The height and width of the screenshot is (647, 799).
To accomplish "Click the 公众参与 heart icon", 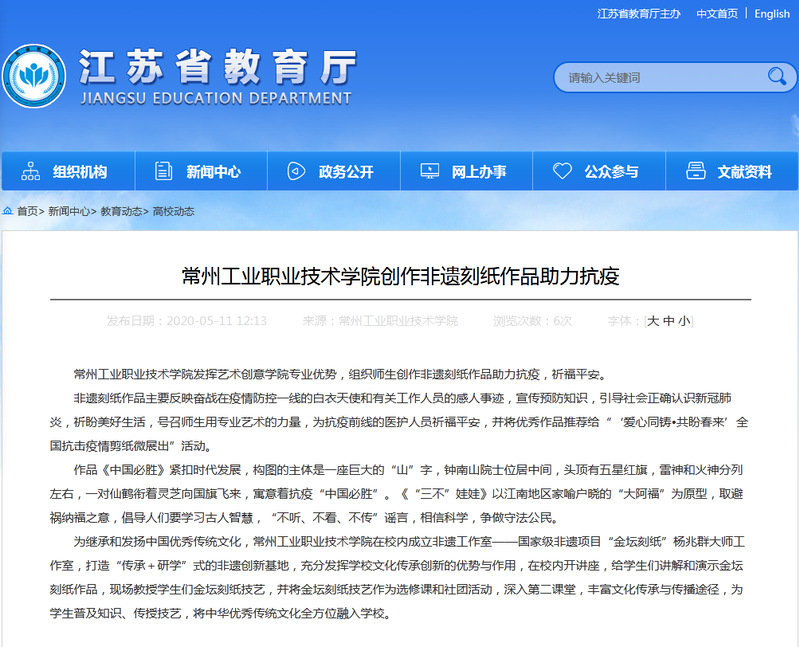I will (x=562, y=171).
